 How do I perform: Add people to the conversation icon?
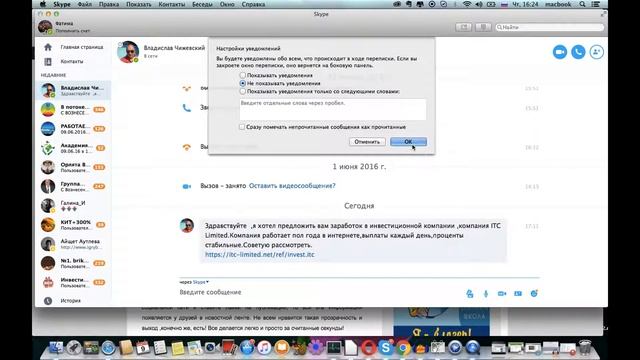[596, 52]
